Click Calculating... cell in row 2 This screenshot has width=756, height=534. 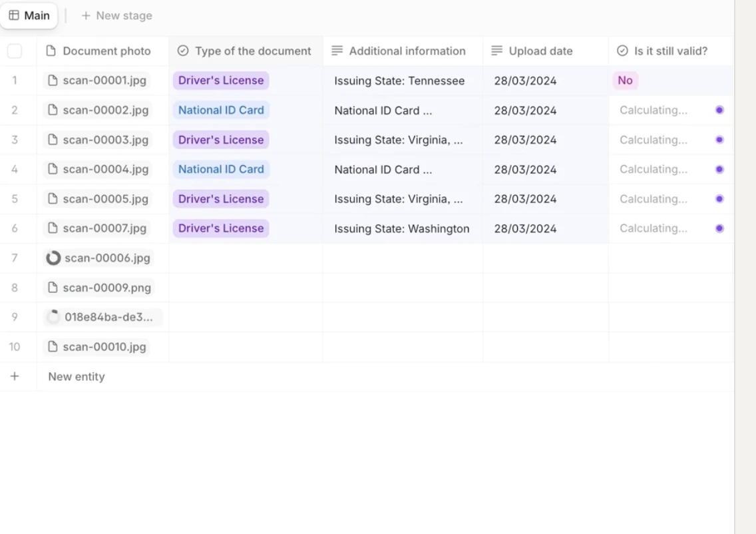point(671,110)
